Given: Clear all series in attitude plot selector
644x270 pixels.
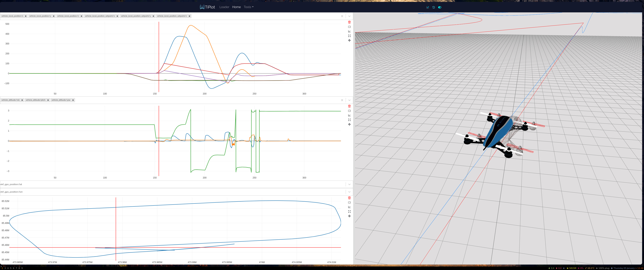Looking at the screenshot, I should click(342, 100).
